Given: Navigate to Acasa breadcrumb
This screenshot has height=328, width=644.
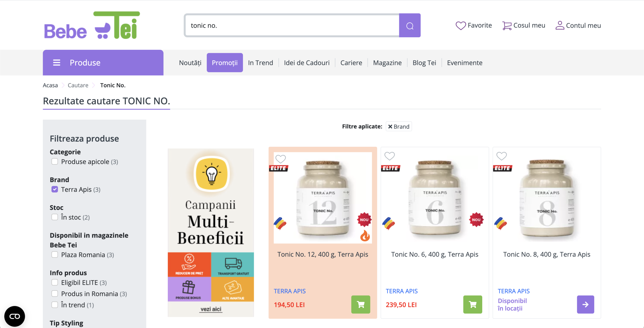Looking at the screenshot, I should pos(50,85).
